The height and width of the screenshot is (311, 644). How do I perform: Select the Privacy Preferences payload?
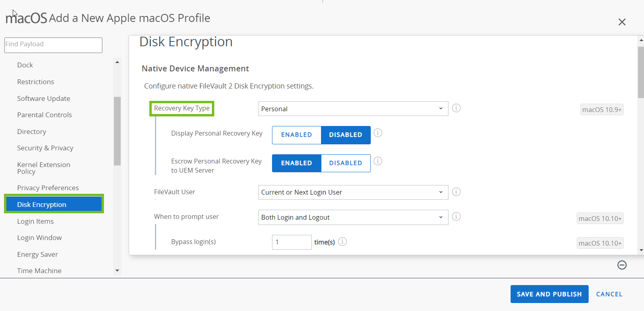(48, 188)
